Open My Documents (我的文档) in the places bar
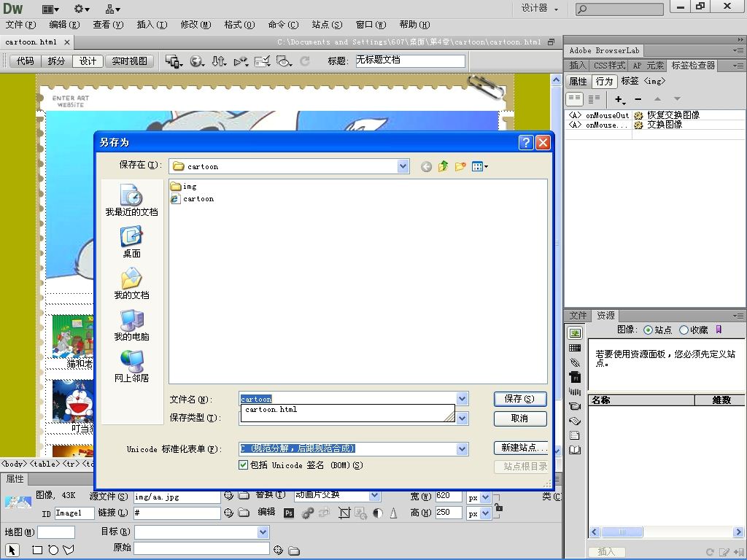The height and width of the screenshot is (560, 747). tap(131, 284)
